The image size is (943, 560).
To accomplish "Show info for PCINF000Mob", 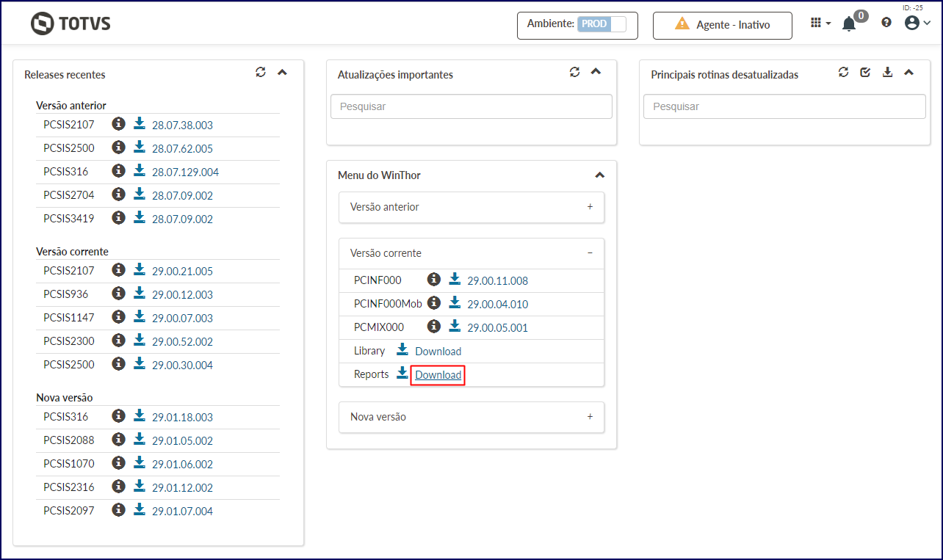I will point(434,302).
